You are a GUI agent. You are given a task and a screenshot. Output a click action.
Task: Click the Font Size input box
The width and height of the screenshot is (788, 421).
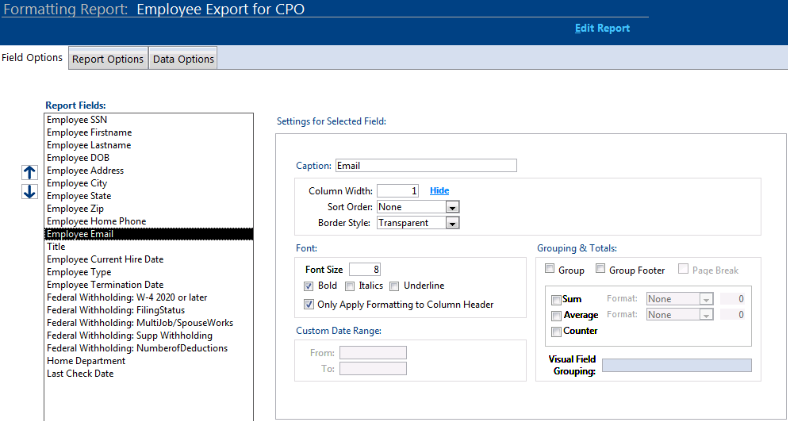tap(365, 270)
